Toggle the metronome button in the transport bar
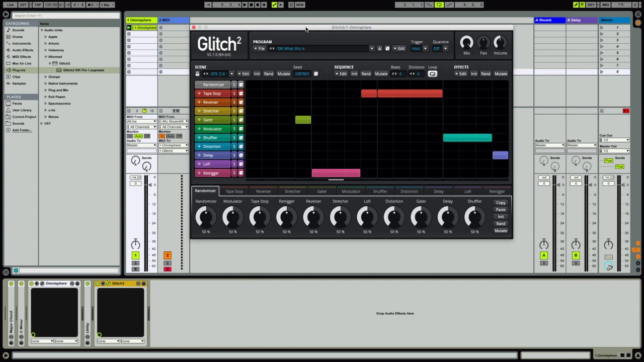 (x=93, y=5)
